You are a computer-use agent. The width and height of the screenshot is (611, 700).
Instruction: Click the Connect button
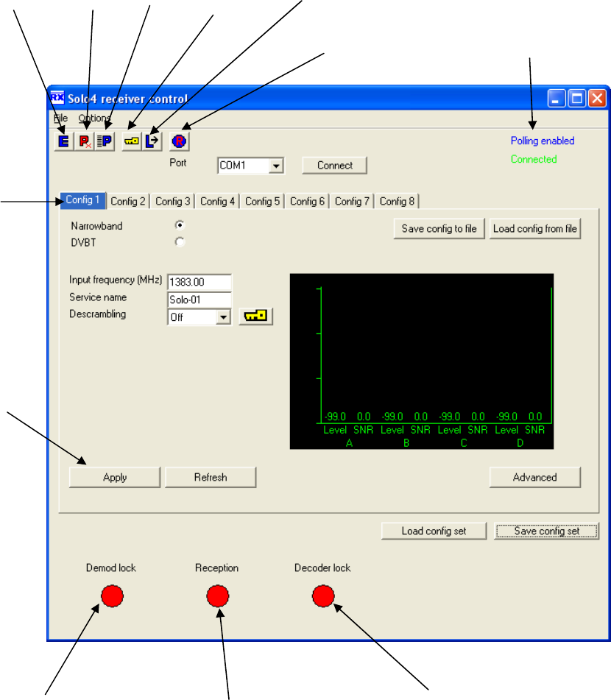pyautogui.click(x=334, y=165)
